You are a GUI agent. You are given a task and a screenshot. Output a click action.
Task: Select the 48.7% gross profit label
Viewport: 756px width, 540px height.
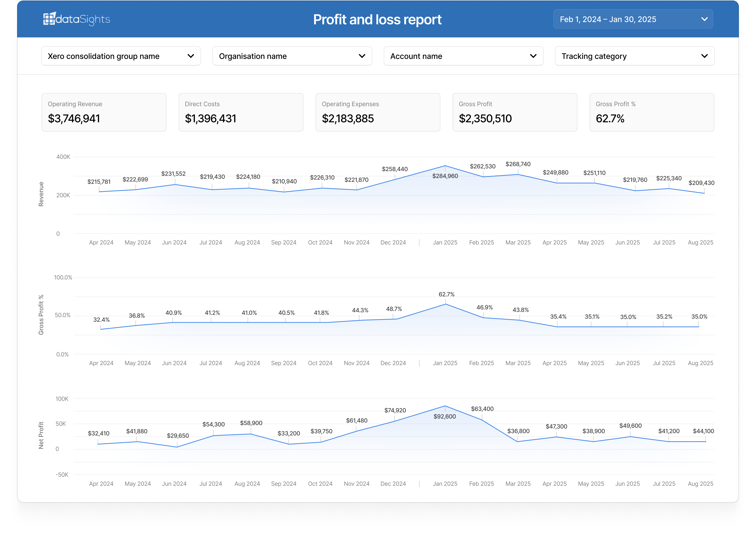coord(394,309)
